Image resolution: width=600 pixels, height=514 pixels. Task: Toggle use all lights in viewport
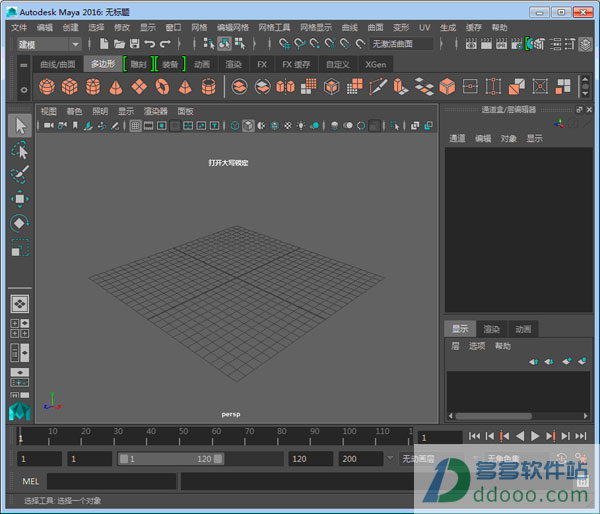pyautogui.click(x=301, y=126)
